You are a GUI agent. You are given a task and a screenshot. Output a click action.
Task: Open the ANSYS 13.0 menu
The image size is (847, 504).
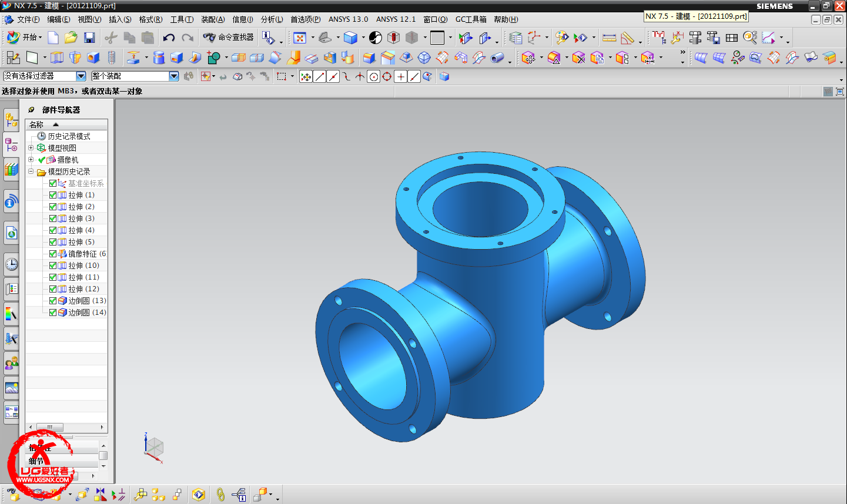tap(348, 19)
